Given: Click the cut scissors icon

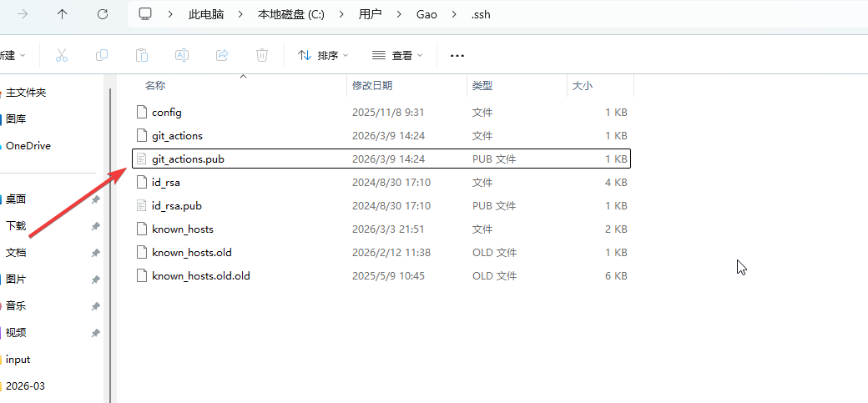Looking at the screenshot, I should pos(61,55).
